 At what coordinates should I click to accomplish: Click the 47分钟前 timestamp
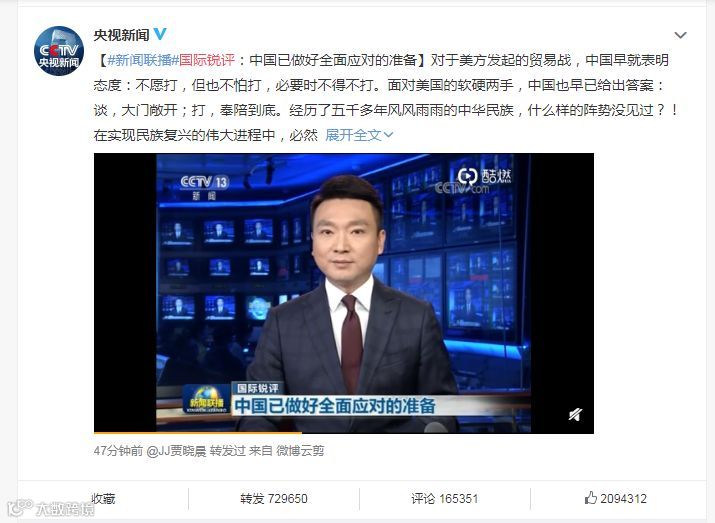pos(118,451)
